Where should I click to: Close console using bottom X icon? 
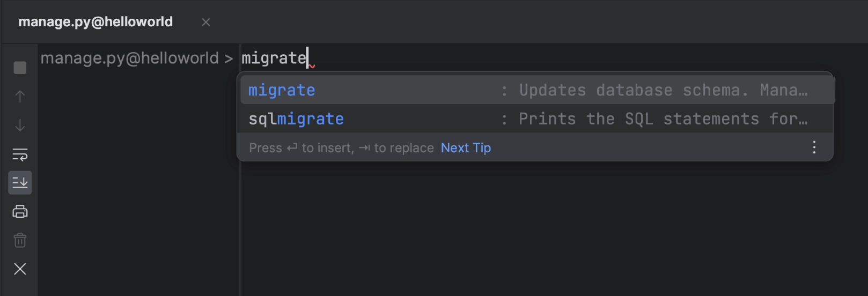pos(20,269)
